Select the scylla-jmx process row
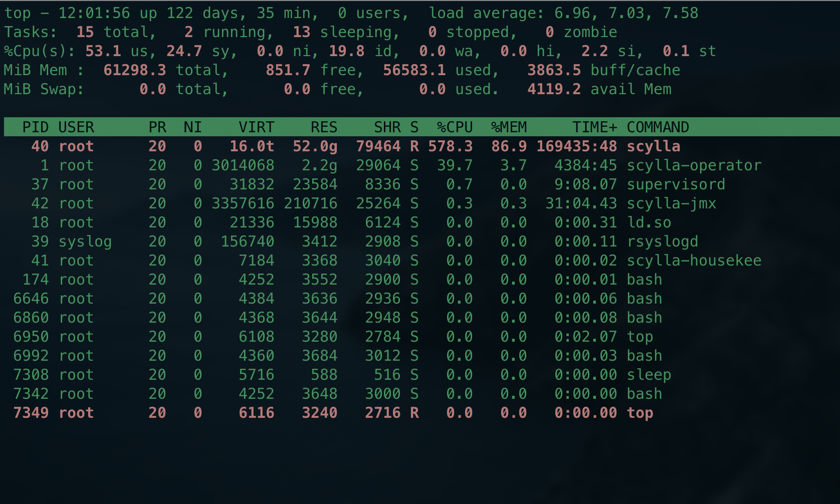The height and width of the screenshot is (504, 840). pyautogui.click(x=351, y=203)
